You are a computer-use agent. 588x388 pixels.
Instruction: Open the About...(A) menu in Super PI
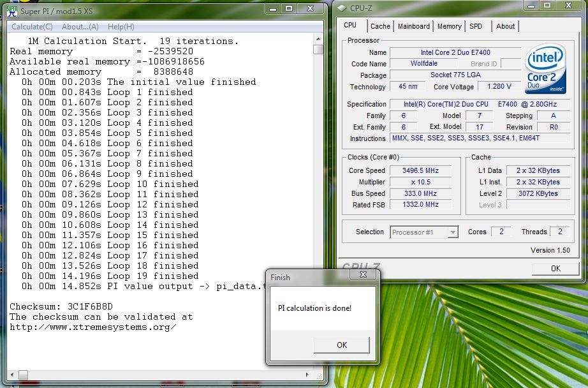[80, 27]
